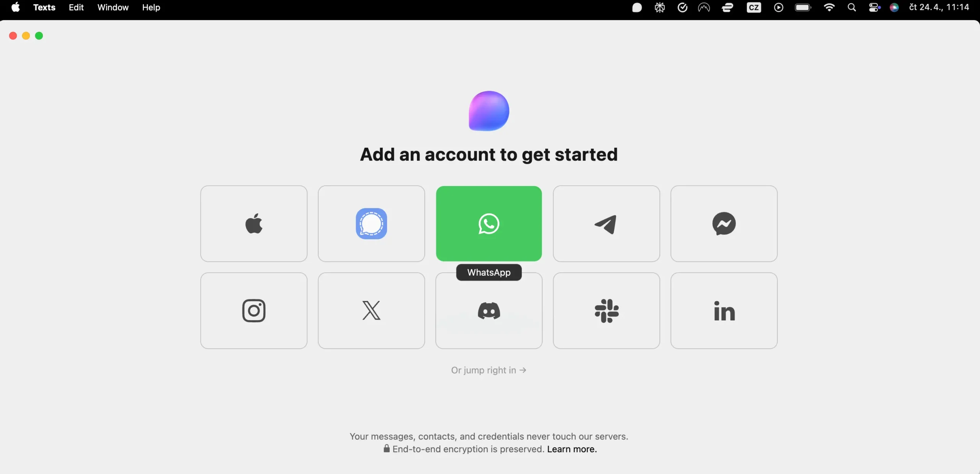Open the Window menu

(x=113, y=7)
